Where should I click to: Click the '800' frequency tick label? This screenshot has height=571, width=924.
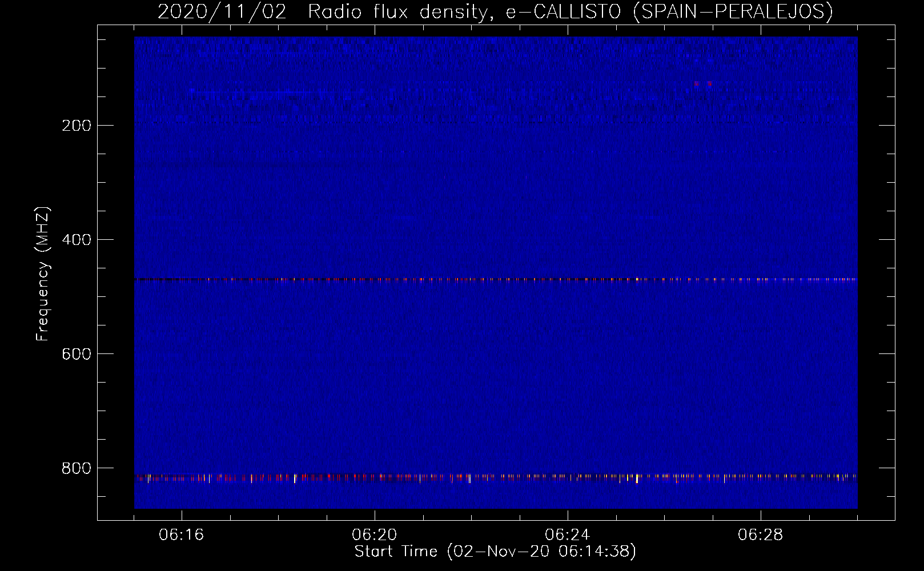pyautogui.click(x=77, y=468)
